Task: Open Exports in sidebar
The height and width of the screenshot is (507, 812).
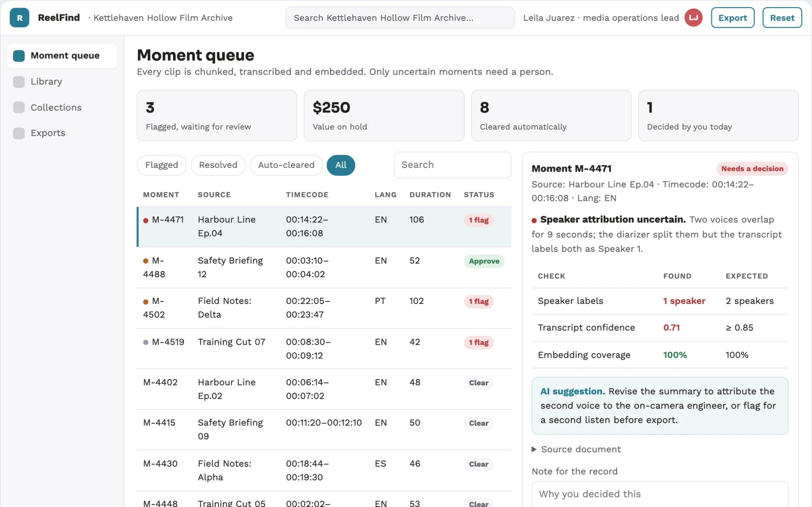Action: (x=62, y=133)
